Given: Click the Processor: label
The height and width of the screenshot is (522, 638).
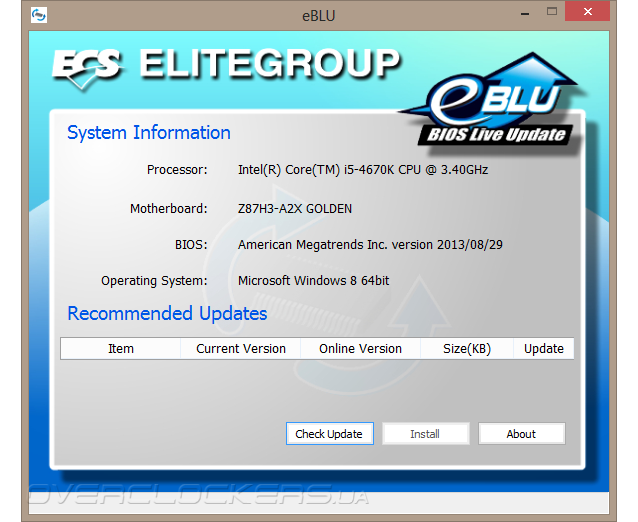Looking at the screenshot, I should pos(177,170).
